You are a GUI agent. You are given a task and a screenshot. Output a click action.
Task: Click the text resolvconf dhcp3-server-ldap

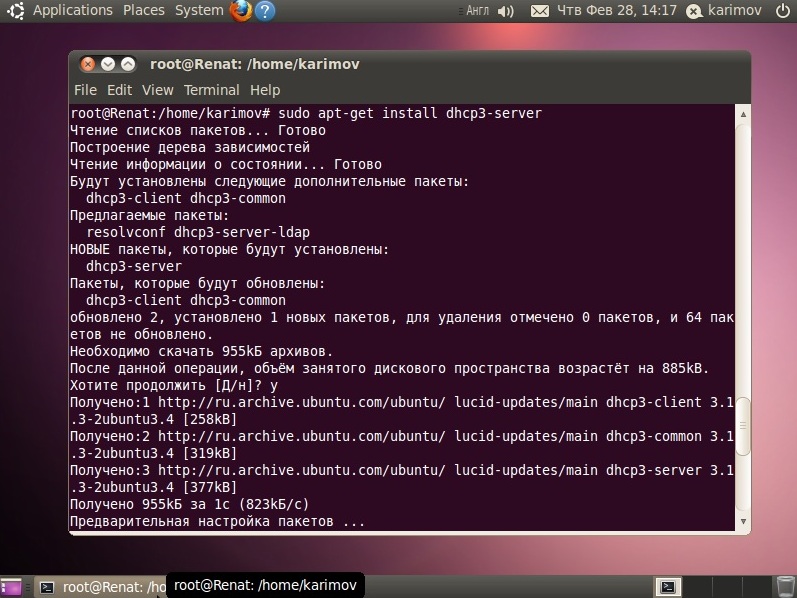pyautogui.click(x=198, y=232)
